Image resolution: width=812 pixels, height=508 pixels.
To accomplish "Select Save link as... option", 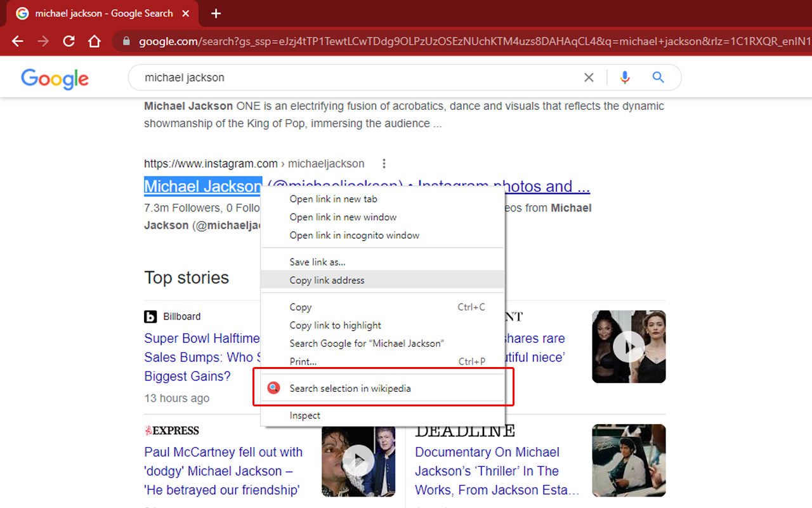I will [383, 262].
